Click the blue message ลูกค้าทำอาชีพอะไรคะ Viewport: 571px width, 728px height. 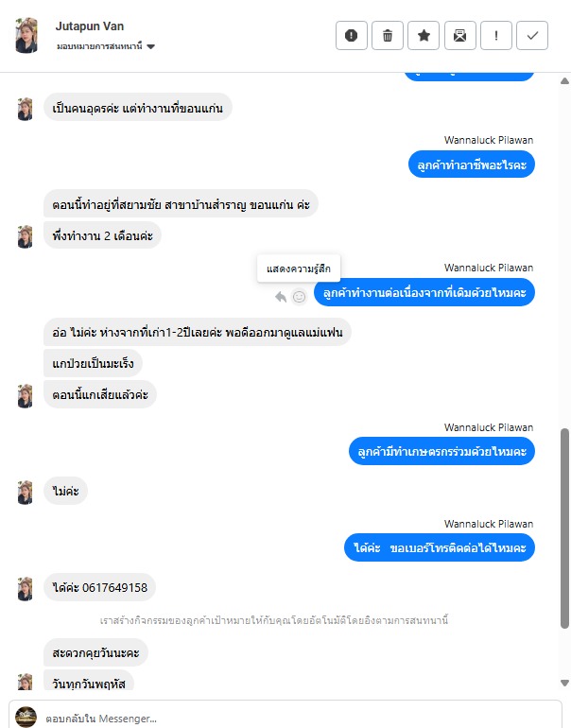point(472,165)
